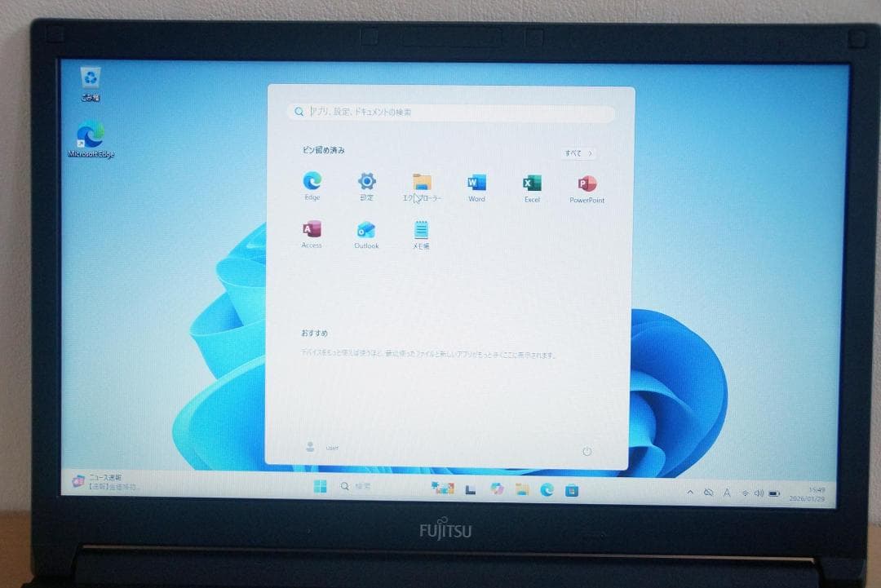Viewport: 881px width, 588px height.
Task: Open PowerPoint in pinned apps
Action: pos(587,183)
